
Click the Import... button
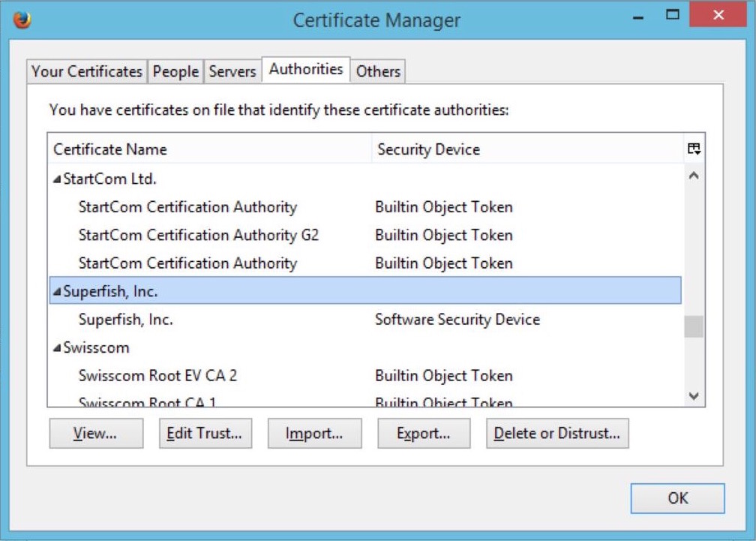[x=314, y=433]
